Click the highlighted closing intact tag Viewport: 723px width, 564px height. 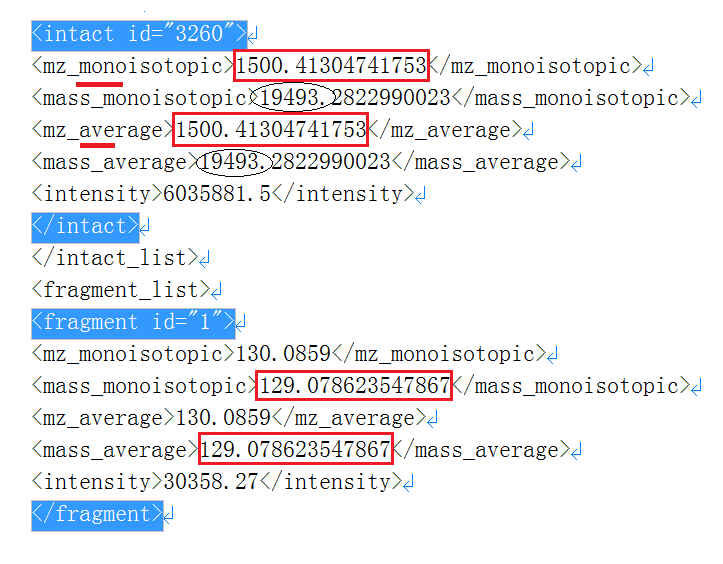tap(85, 226)
